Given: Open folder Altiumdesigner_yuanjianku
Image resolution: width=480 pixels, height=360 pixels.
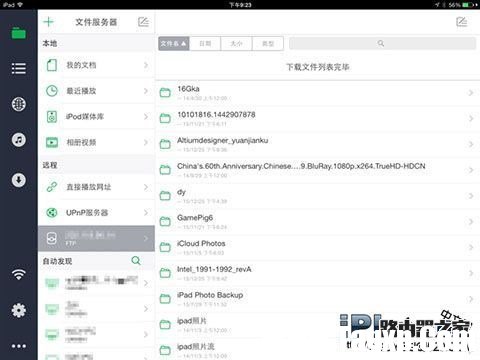Looking at the screenshot, I should pyautogui.click(x=318, y=144).
